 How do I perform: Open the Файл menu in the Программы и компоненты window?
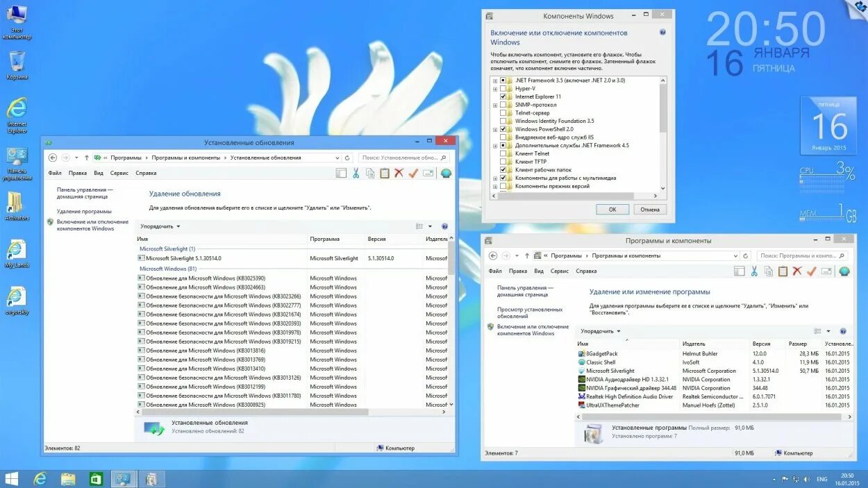point(495,271)
